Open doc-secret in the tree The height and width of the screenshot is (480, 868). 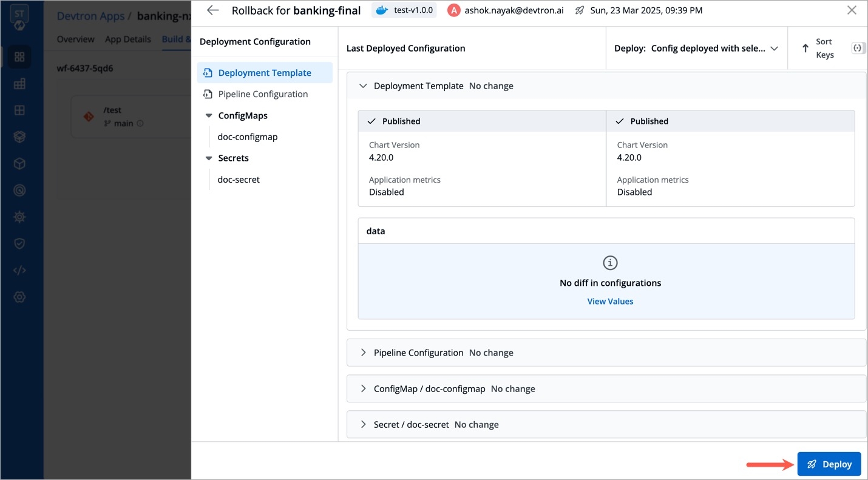point(239,180)
